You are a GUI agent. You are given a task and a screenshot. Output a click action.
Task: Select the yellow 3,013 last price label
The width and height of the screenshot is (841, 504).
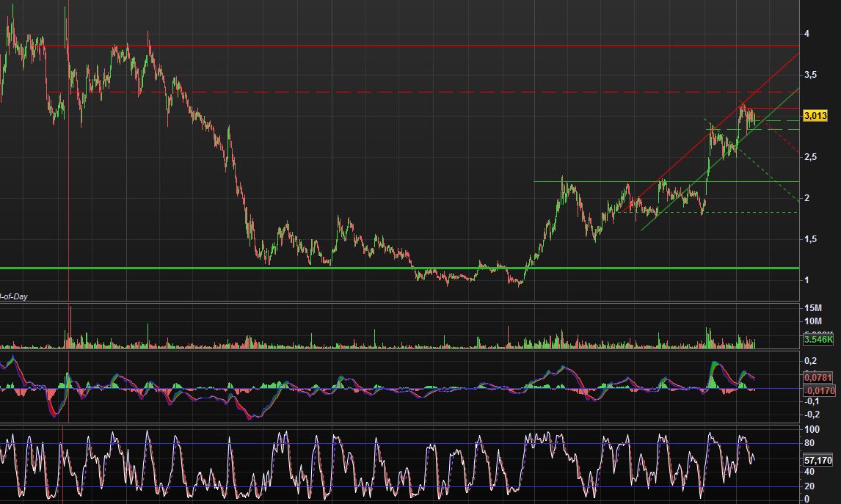point(816,115)
